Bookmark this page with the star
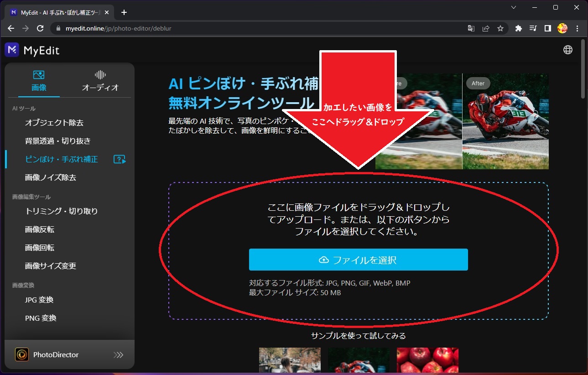Image resolution: width=588 pixels, height=375 pixels. tap(500, 28)
